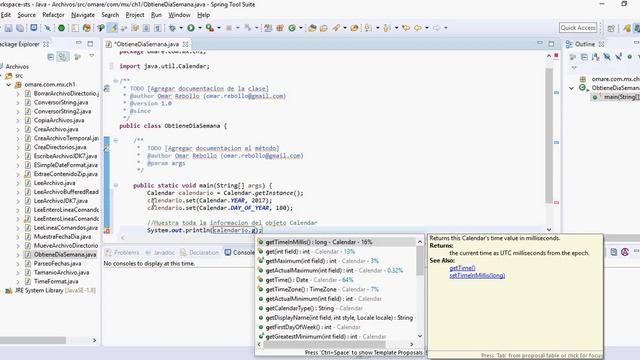Click the error marker beside System.out.println

coord(107,231)
